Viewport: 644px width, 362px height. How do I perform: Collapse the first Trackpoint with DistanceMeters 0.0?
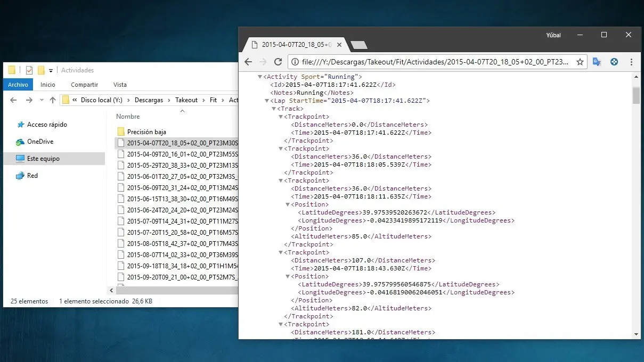coord(281,117)
